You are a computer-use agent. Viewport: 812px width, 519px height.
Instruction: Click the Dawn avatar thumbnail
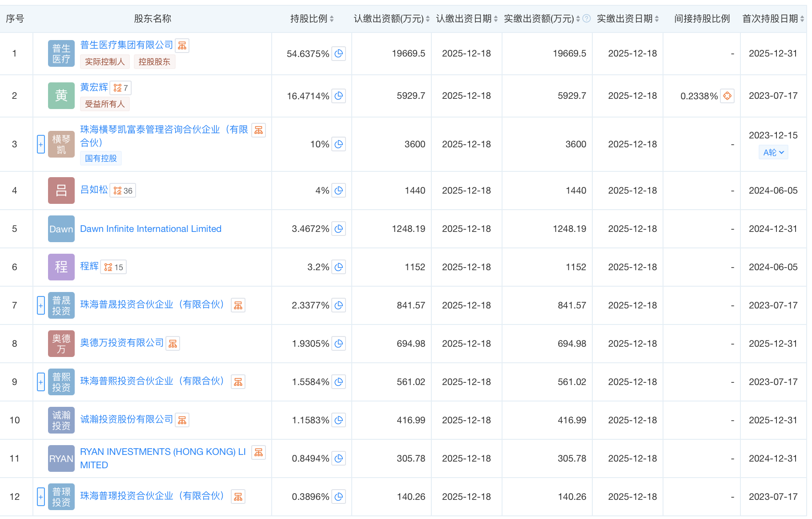pyautogui.click(x=61, y=229)
